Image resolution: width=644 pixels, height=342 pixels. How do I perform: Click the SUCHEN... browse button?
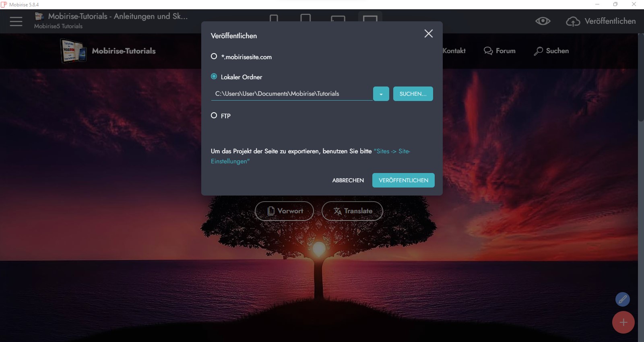[413, 94]
